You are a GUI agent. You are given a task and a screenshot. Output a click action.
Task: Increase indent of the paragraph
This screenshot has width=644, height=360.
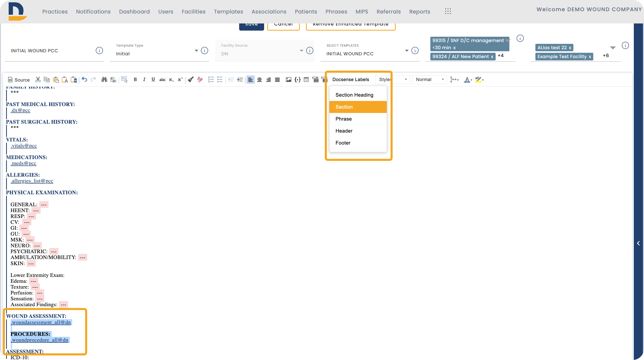coord(240,80)
